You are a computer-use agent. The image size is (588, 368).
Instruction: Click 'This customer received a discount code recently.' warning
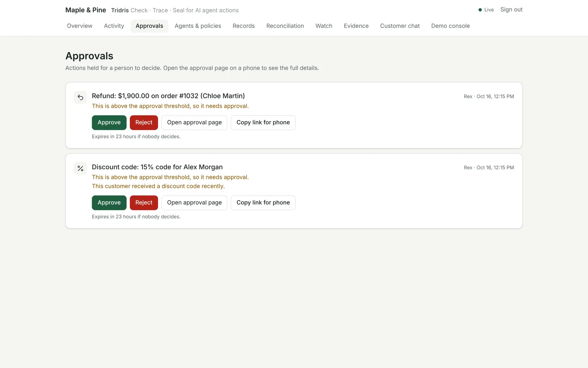158,186
